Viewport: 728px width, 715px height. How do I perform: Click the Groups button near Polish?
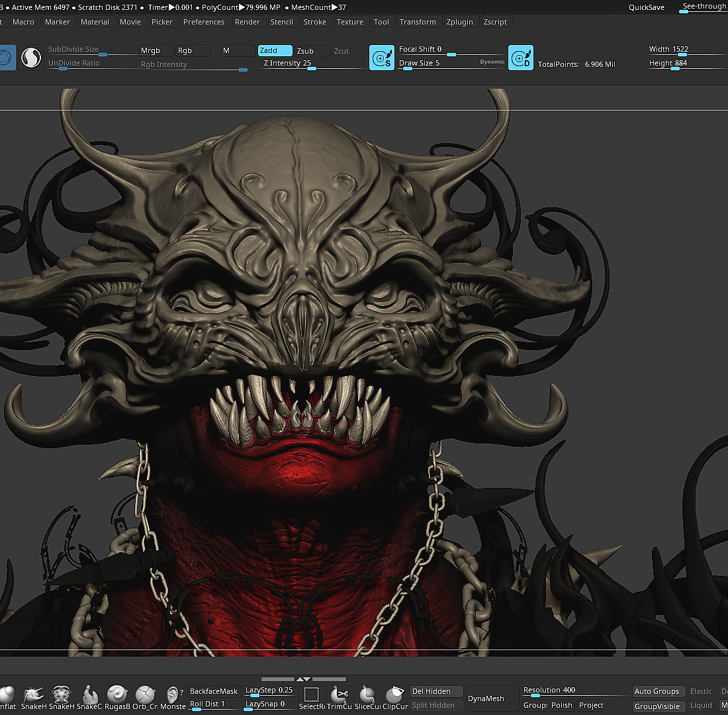535,705
